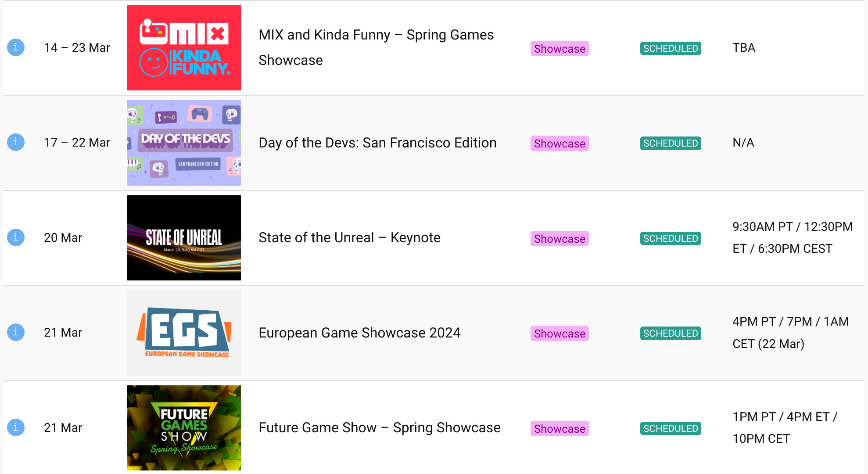
Task: Click Showcase tag in Day of the Devs row
Action: [560, 143]
